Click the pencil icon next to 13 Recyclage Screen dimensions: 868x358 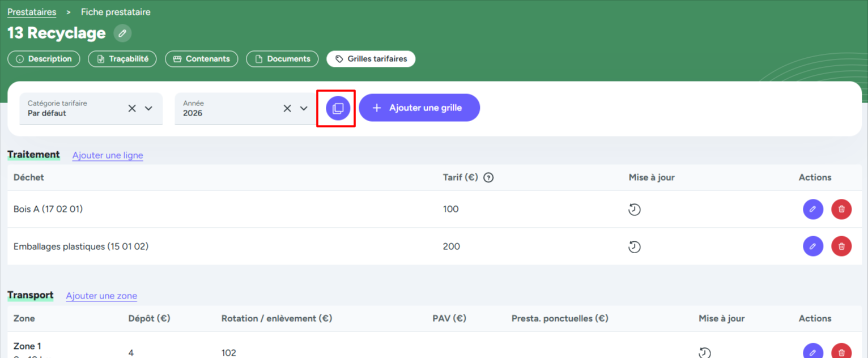[122, 33]
